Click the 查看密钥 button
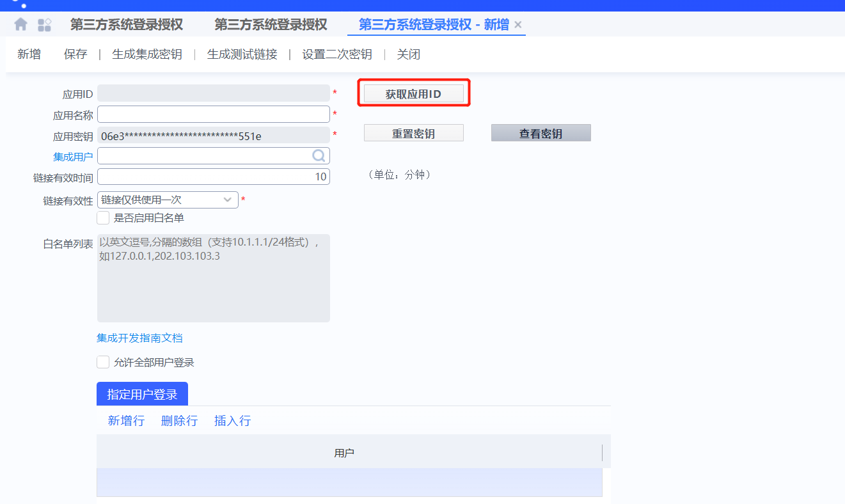845x504 pixels. tap(541, 134)
